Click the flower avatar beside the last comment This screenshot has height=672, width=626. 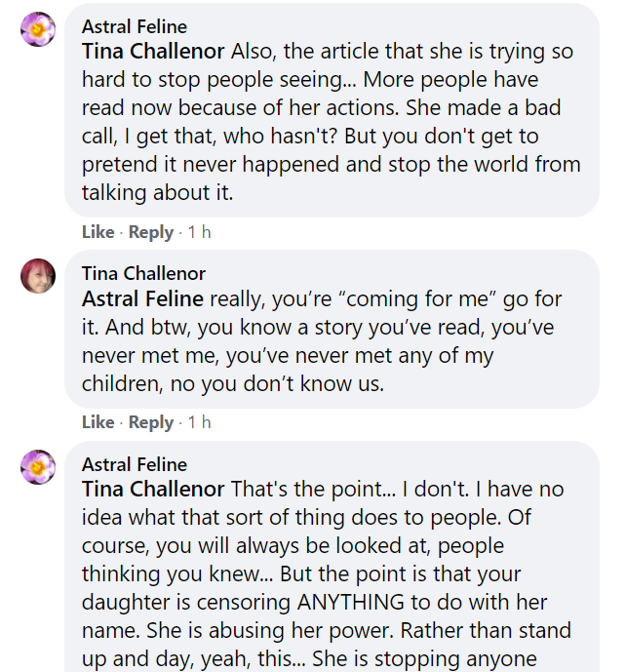click(38, 467)
